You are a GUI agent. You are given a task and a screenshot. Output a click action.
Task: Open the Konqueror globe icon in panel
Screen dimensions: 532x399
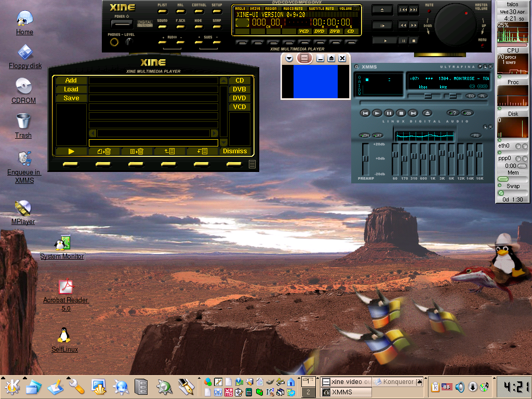click(x=121, y=387)
